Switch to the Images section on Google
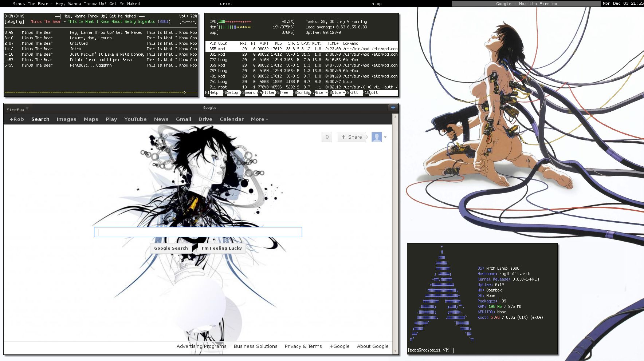Image resolution: width=644 pixels, height=361 pixels. click(66, 119)
